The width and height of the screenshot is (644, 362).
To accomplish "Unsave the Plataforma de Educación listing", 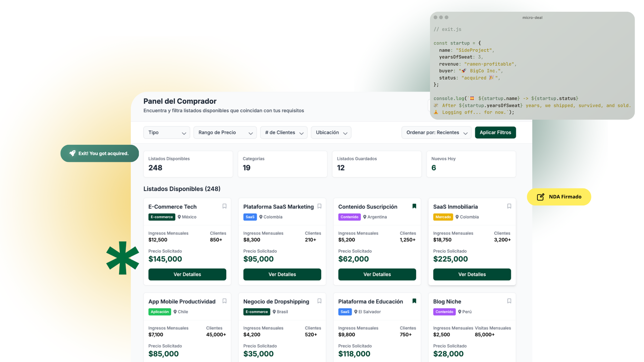I will click(x=414, y=301).
